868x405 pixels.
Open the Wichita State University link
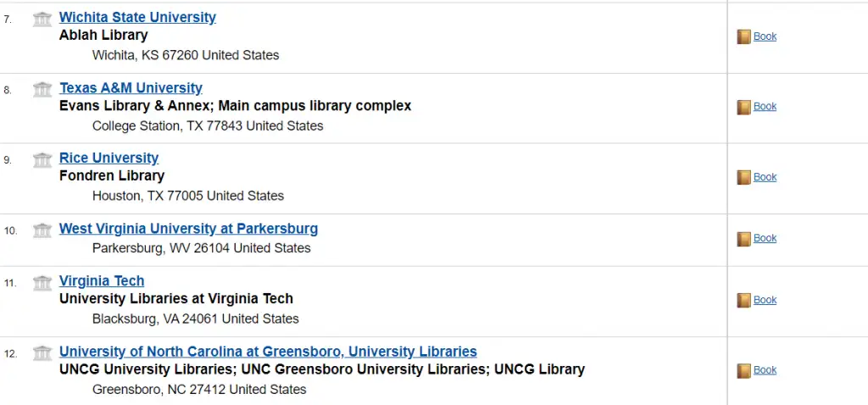(137, 18)
